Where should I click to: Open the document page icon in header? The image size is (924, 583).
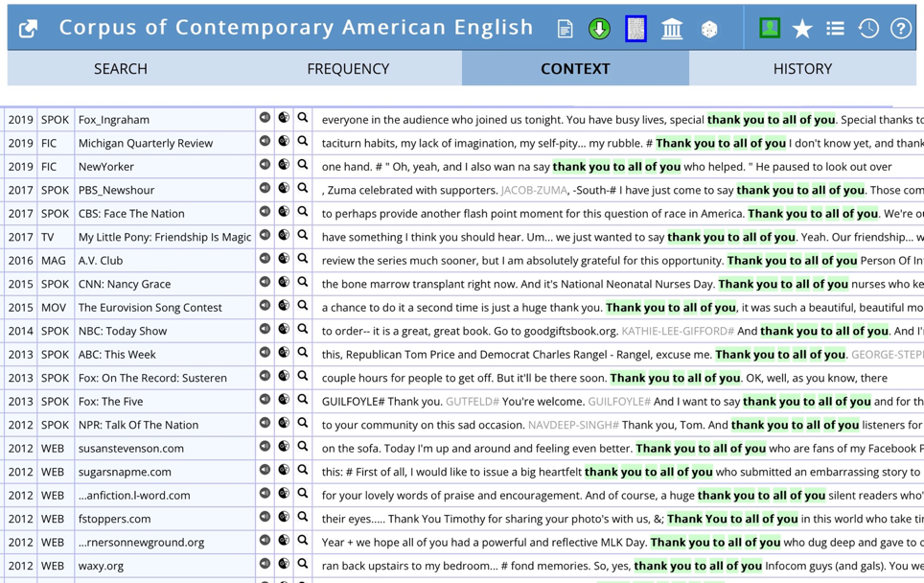tap(565, 29)
